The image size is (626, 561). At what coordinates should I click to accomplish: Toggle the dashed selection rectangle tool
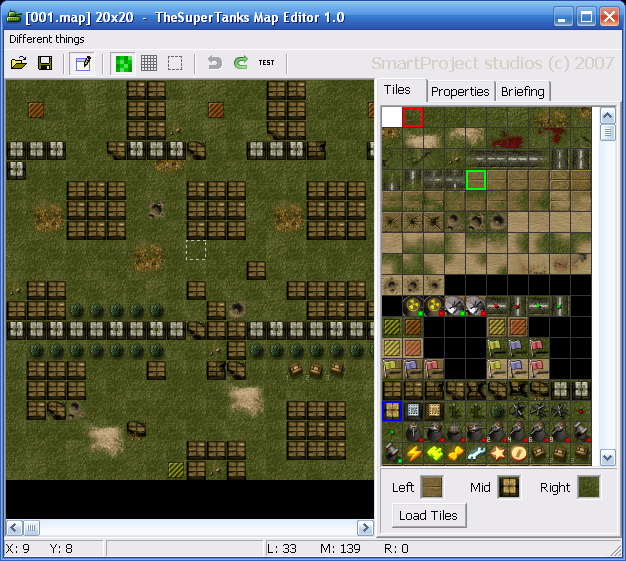pos(175,63)
